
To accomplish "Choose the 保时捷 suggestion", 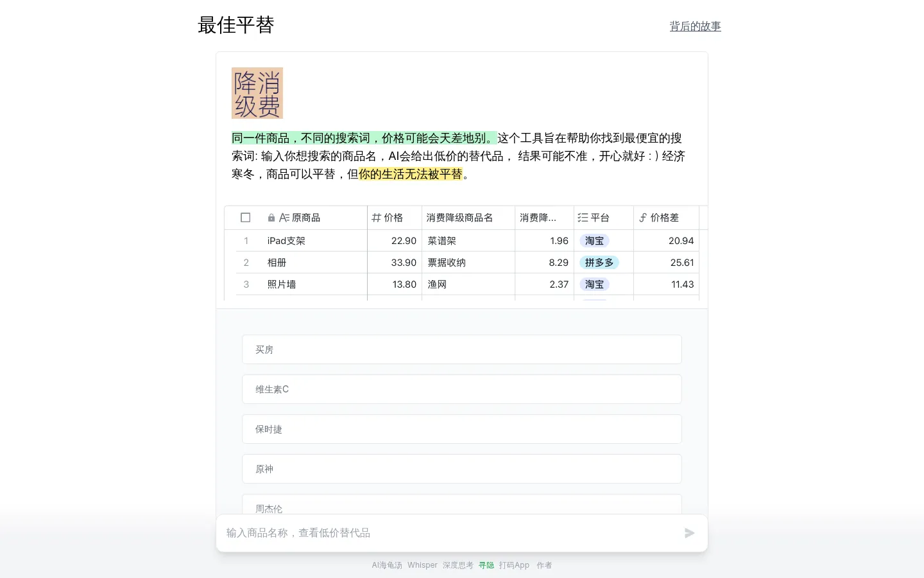I will pos(462,429).
